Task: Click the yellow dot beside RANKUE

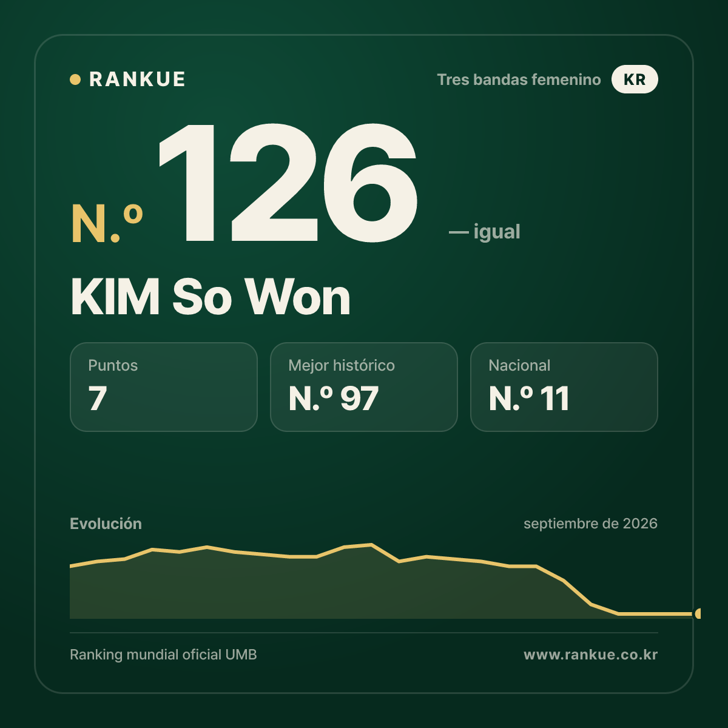Action: (x=75, y=79)
